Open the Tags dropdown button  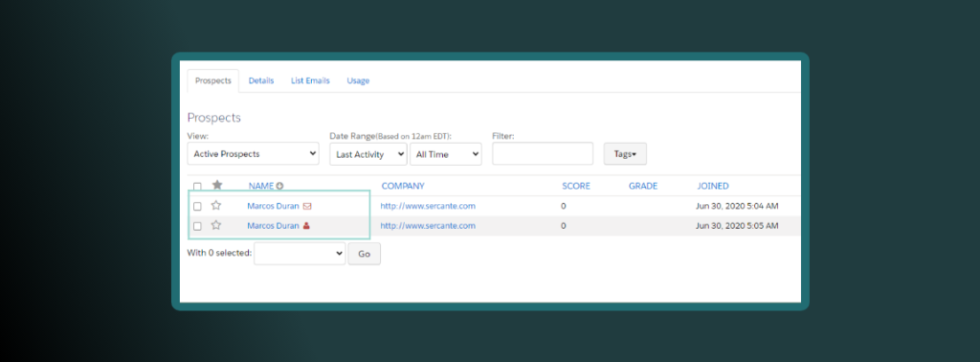(x=625, y=154)
